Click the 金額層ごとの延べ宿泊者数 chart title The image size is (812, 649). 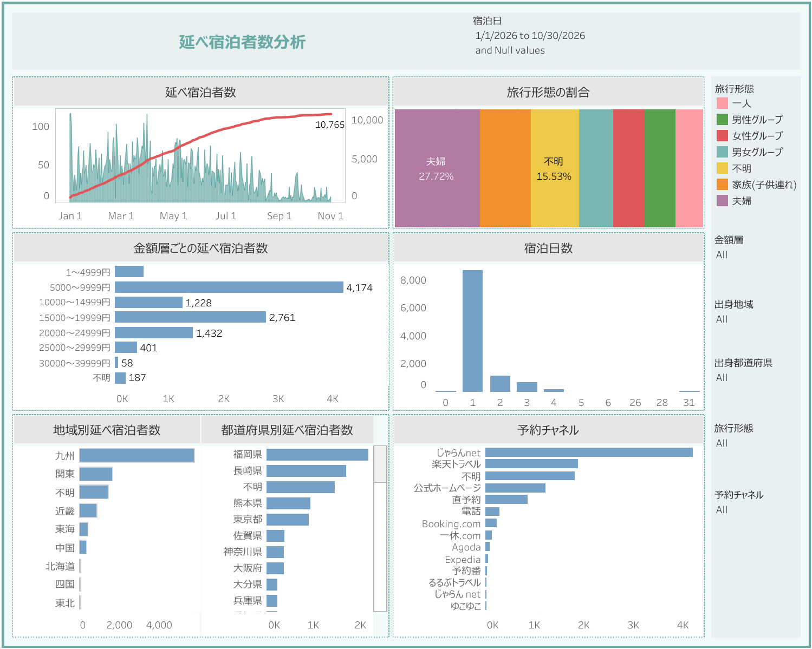tap(200, 248)
